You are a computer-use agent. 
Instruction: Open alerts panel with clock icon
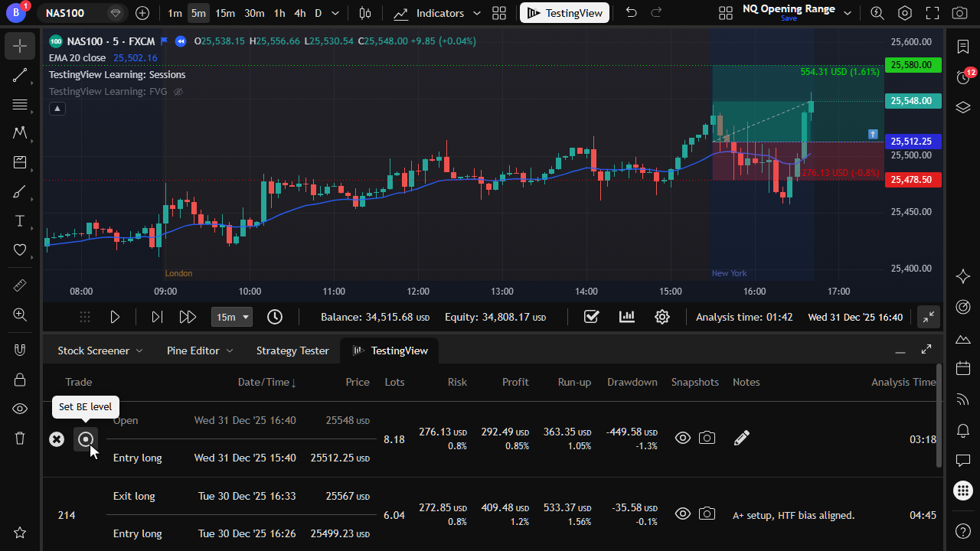click(963, 77)
